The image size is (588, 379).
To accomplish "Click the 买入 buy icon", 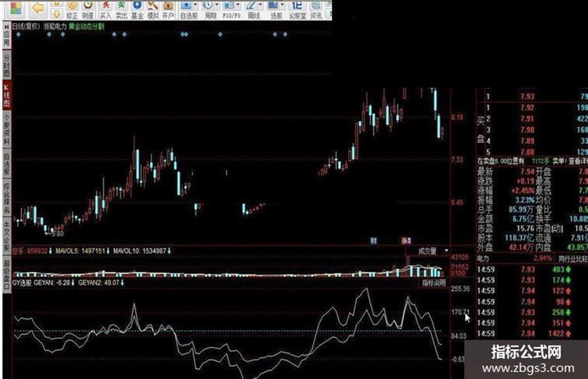I will 106,10.
